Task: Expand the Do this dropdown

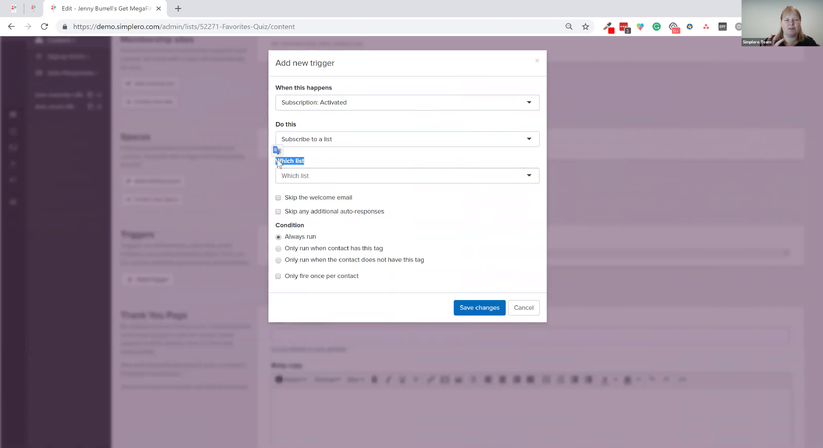Action: click(x=407, y=139)
